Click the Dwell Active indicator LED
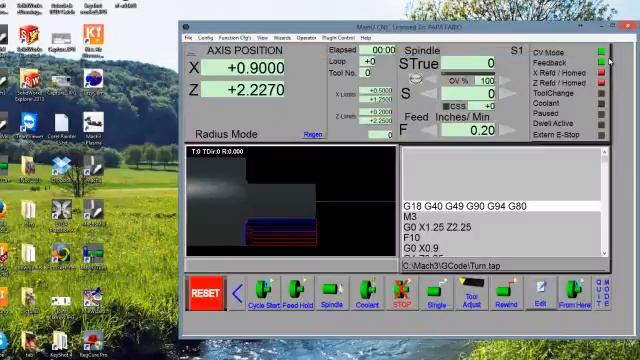 [602, 124]
